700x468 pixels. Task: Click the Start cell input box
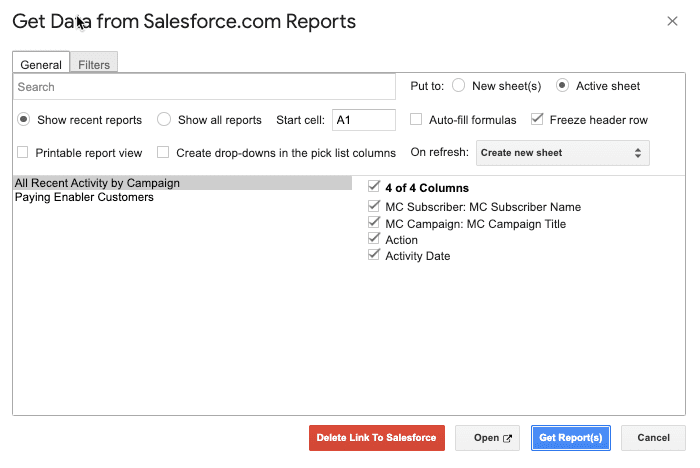pyautogui.click(x=364, y=120)
